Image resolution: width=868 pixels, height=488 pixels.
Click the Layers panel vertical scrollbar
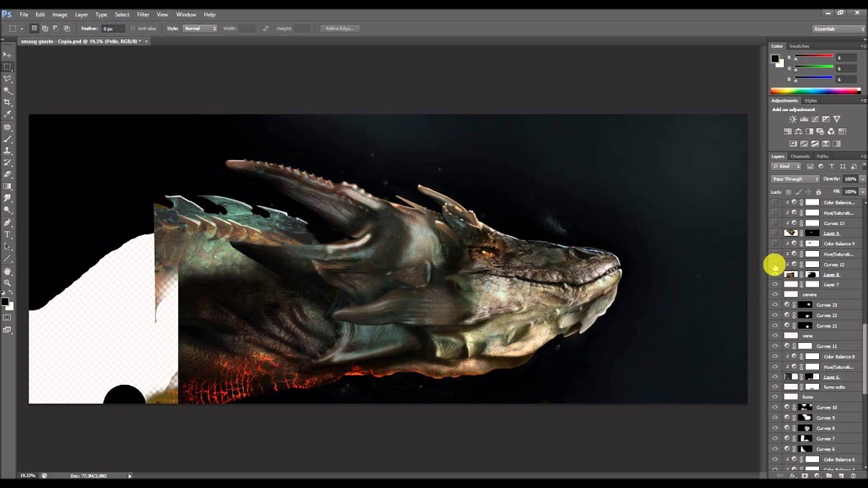864,359
